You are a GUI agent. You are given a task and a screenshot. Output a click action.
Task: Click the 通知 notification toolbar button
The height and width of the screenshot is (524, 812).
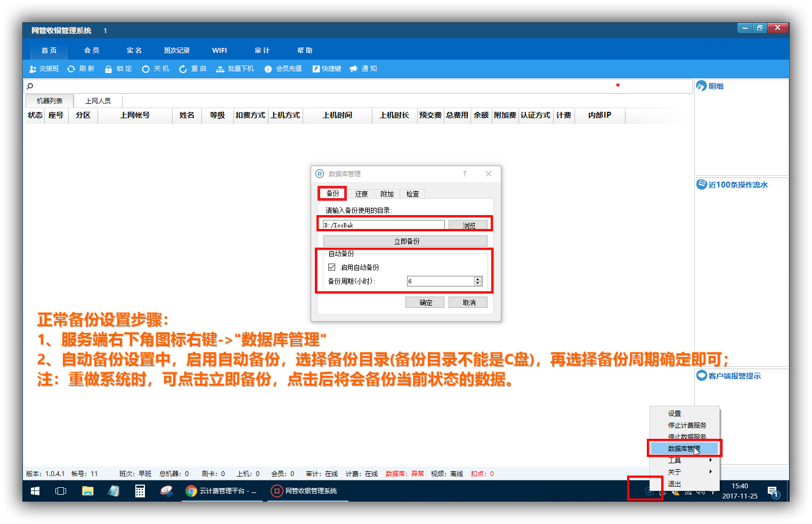coord(363,69)
